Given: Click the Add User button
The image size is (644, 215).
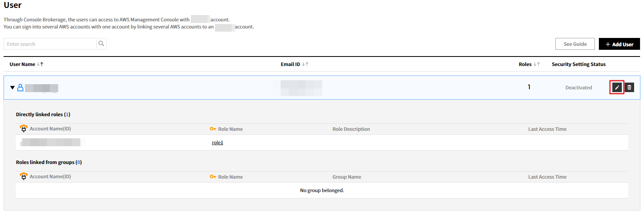Looking at the screenshot, I should click(619, 44).
